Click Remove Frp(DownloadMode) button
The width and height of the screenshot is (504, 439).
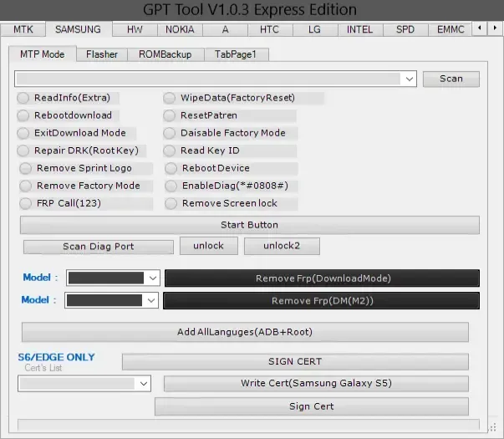322,278
